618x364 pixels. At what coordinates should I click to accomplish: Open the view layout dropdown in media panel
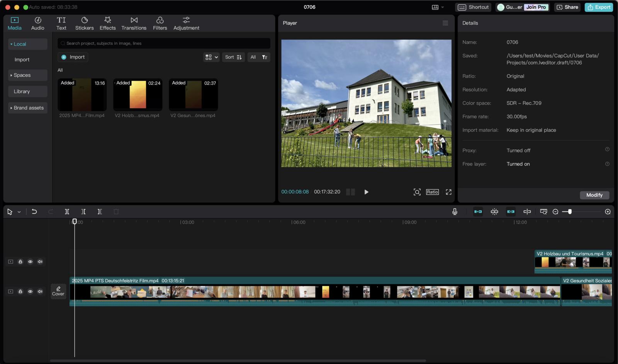point(211,57)
